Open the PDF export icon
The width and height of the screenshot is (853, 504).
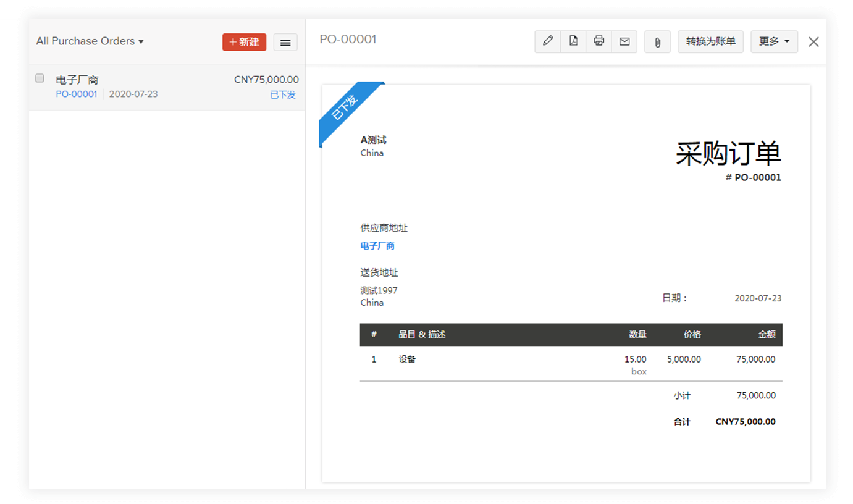pos(573,41)
